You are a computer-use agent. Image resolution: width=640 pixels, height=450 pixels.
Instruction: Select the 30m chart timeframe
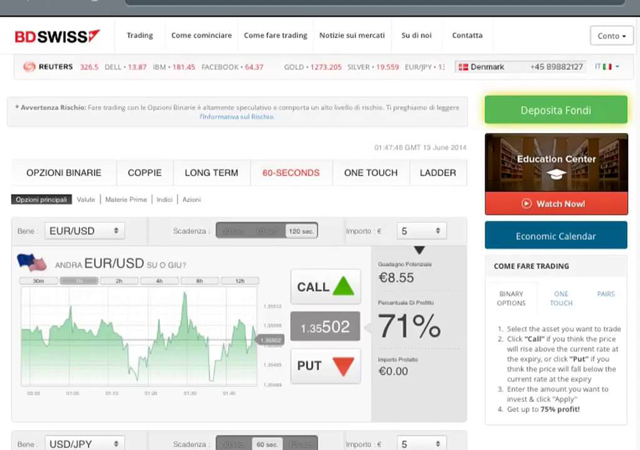(38, 281)
